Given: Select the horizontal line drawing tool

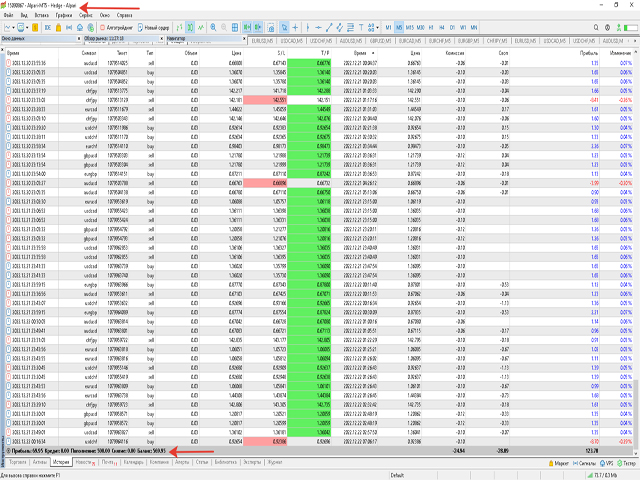Looking at the screenshot, I should click(x=318, y=27).
